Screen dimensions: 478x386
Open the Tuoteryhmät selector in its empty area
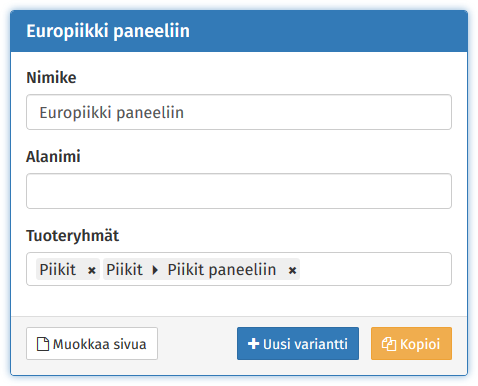375,269
